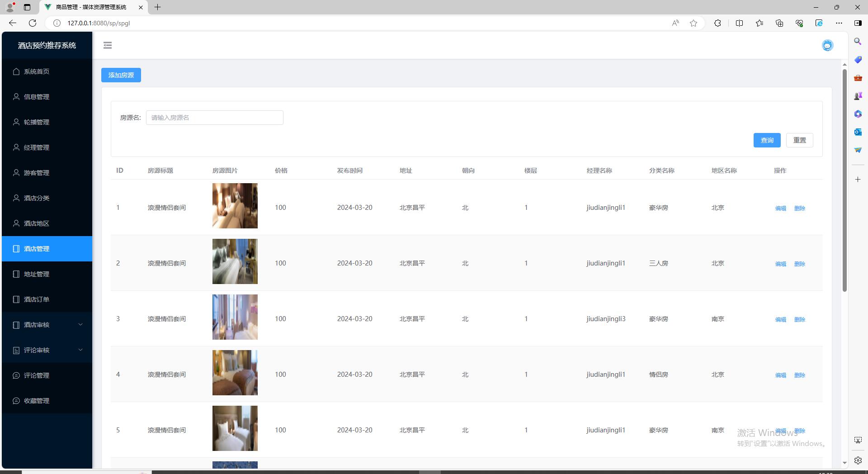Expand the 评论审核 submenu

click(x=47, y=350)
